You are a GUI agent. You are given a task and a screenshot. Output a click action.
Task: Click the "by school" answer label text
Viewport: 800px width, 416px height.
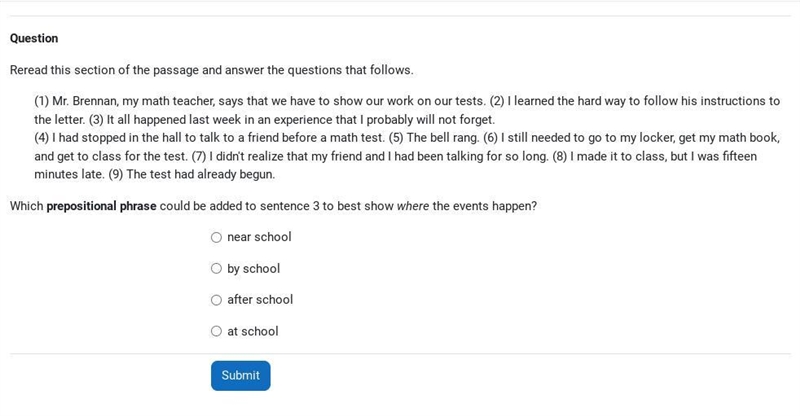tap(254, 268)
